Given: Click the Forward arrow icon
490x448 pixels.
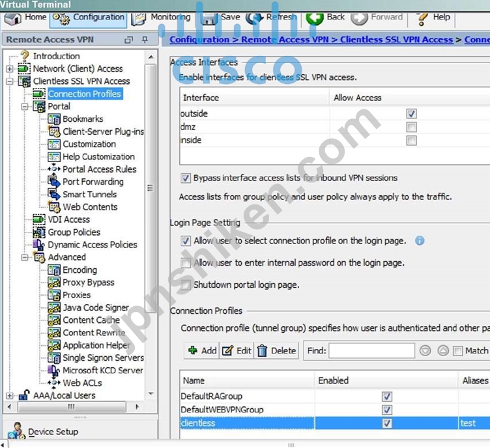Looking at the screenshot, I should [359, 19].
